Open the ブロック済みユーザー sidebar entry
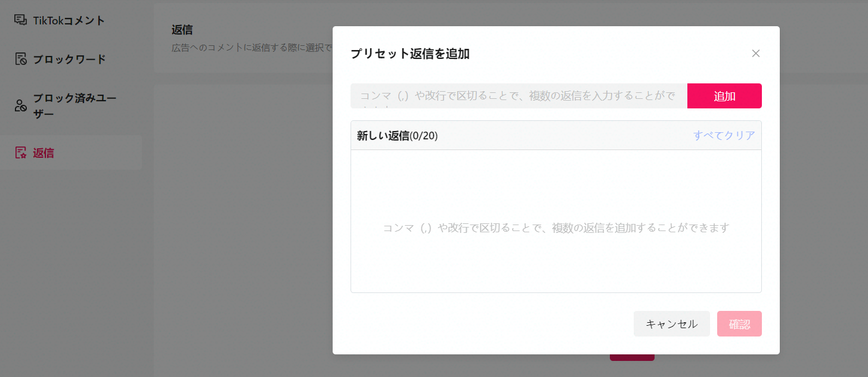 pyautogui.click(x=74, y=105)
